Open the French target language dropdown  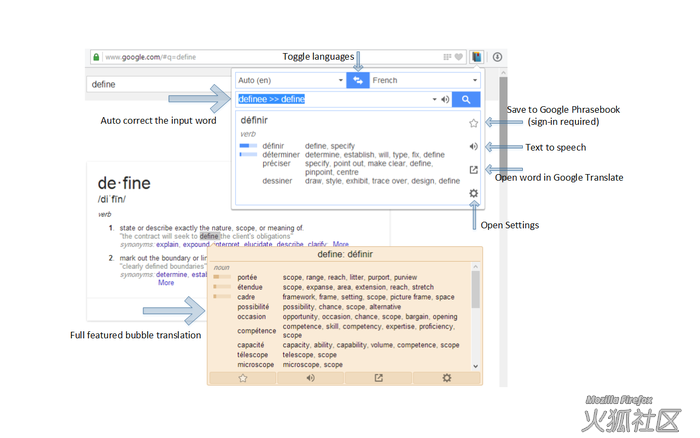click(425, 80)
